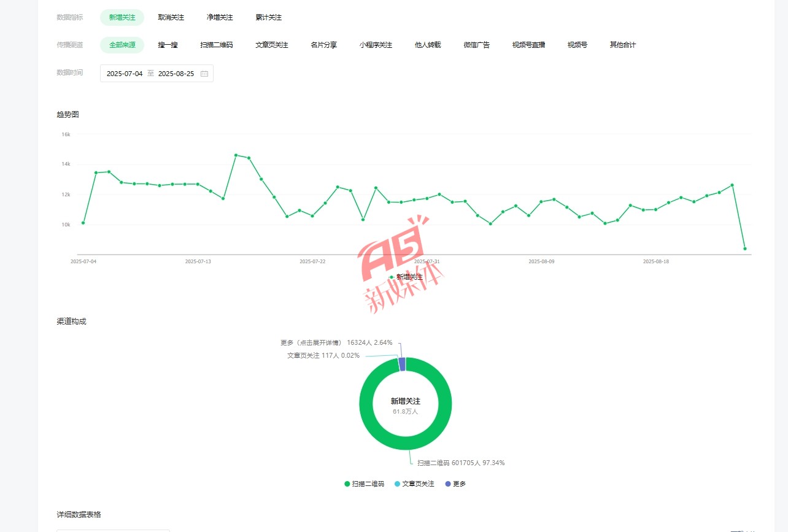Expand 更多（点击展开详情）label on donut chart

[x=311, y=342]
